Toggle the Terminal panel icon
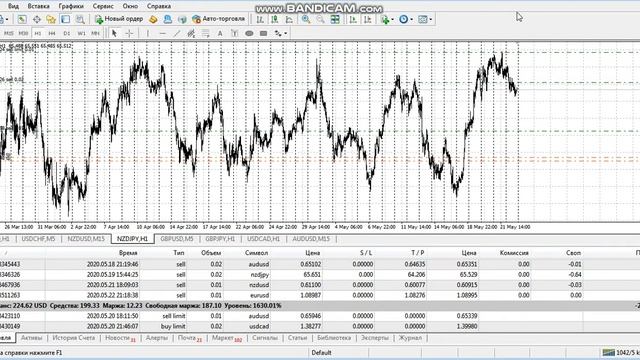This screenshot has width=640, height=360. pyautogui.click(x=65, y=19)
